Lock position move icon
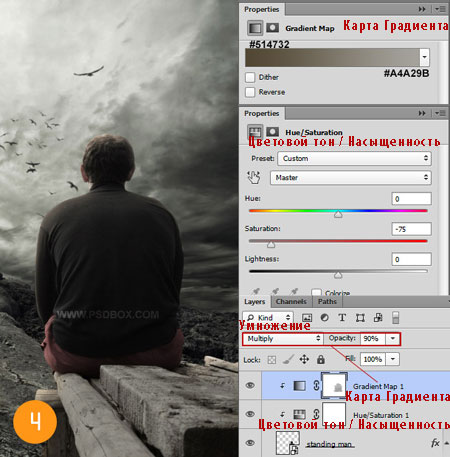 304,359
